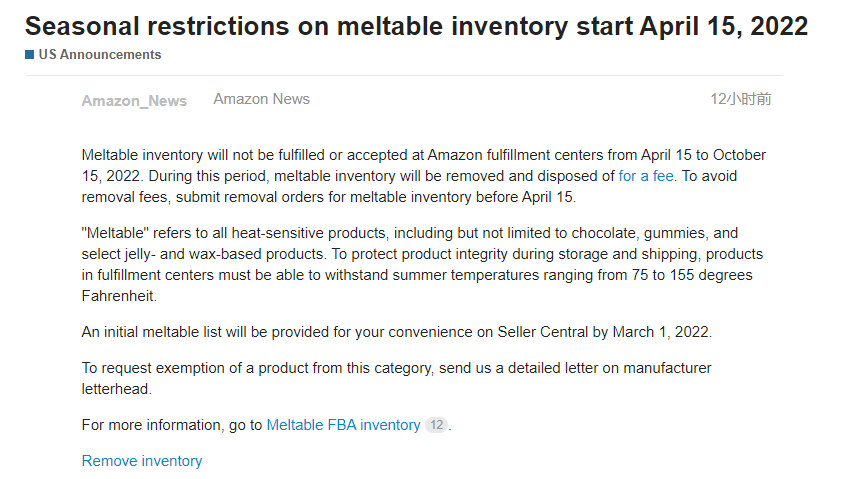Viewport: 861px width, 479px height.
Task: Click the sentence about initial meltable list
Action: [x=396, y=332]
